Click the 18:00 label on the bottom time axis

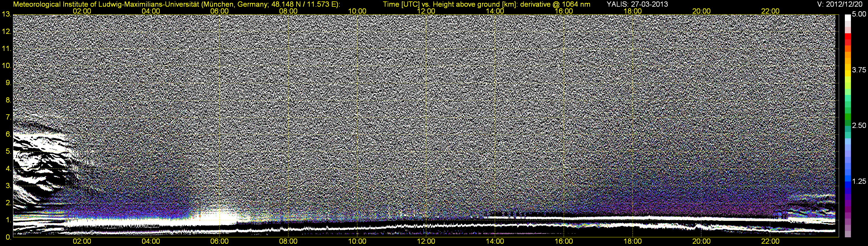tap(633, 242)
